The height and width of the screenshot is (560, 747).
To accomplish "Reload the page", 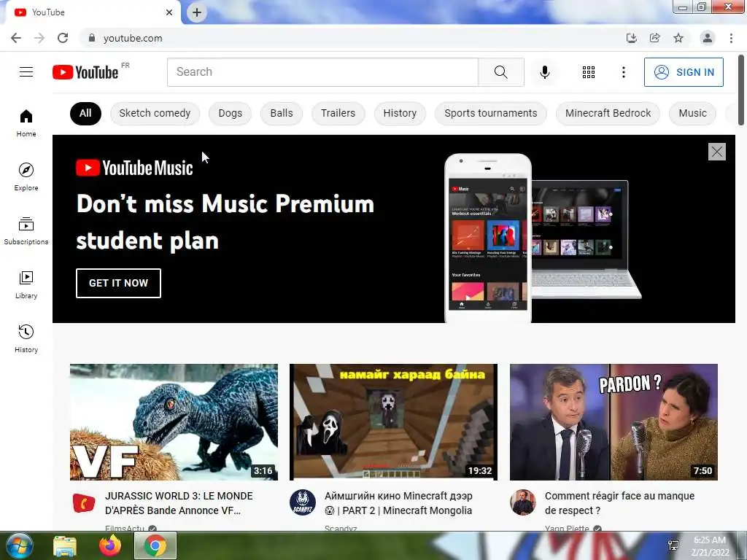I will click(x=63, y=38).
